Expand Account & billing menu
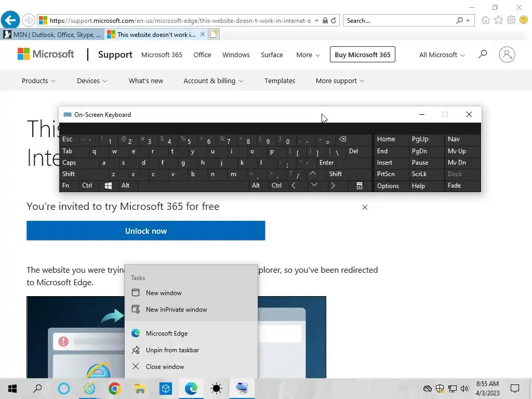This screenshot has height=399, width=532. [213, 81]
